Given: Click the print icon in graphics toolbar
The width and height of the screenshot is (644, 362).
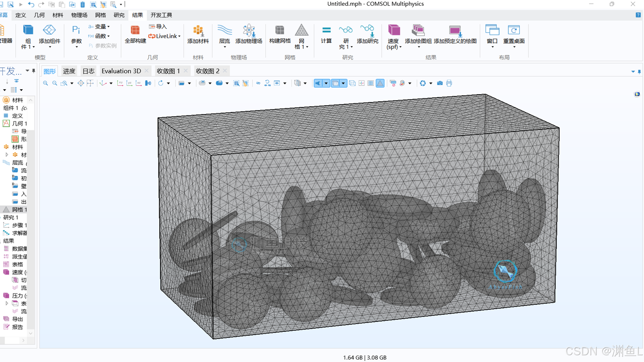Looking at the screenshot, I should (x=449, y=83).
